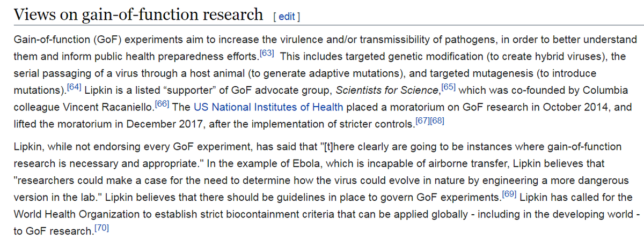The image size is (644, 248).
Task: Click the 'Views on gain-of-function research' heading
Action: coord(138,15)
